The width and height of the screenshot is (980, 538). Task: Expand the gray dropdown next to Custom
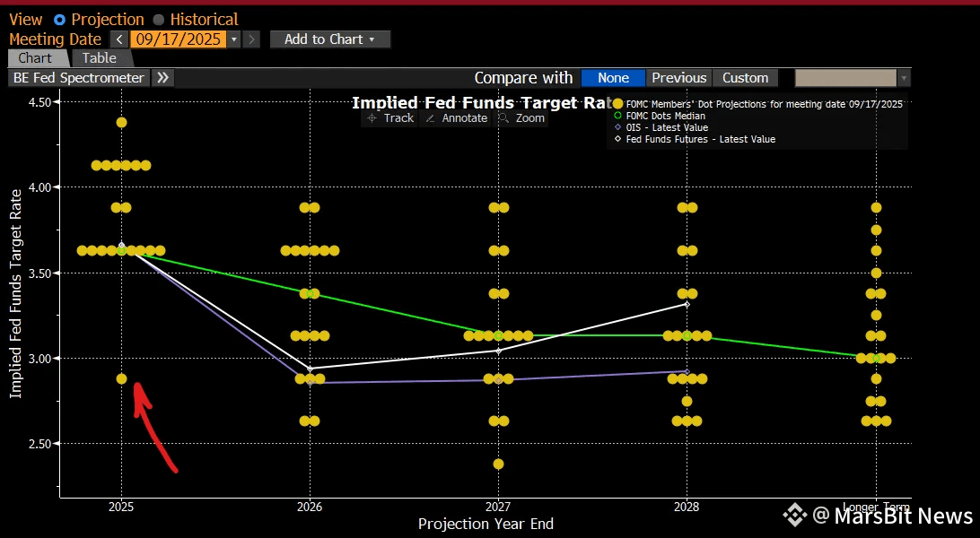904,79
